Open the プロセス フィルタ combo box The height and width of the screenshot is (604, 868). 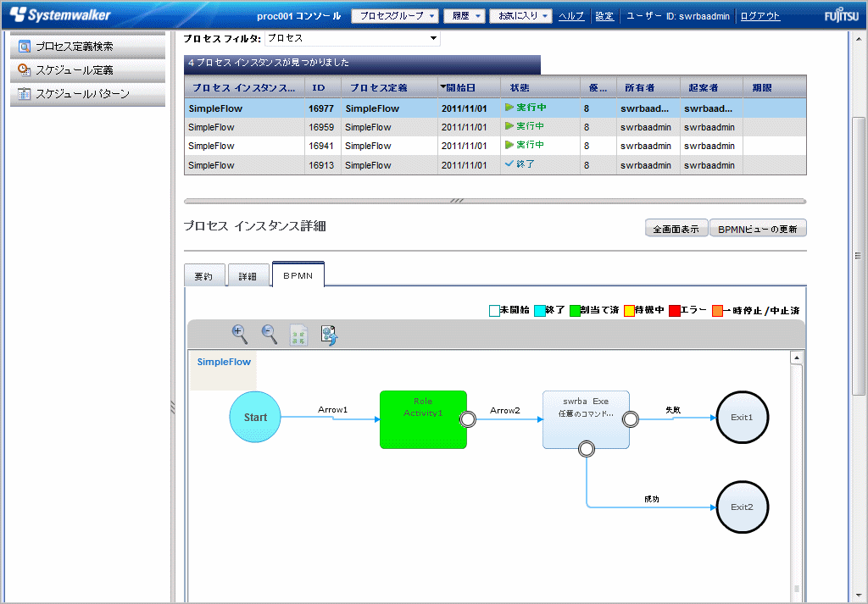pos(353,38)
